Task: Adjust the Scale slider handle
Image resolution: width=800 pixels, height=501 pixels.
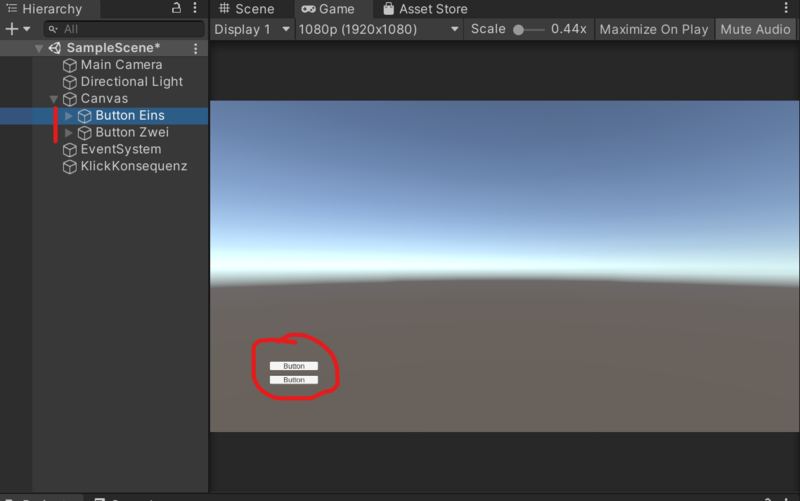Action: coord(518,30)
